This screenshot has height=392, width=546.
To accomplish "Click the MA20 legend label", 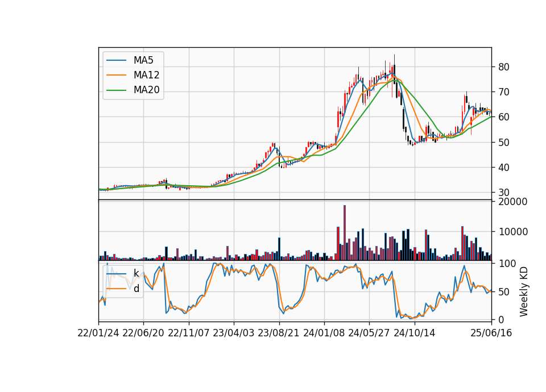I will point(146,90).
